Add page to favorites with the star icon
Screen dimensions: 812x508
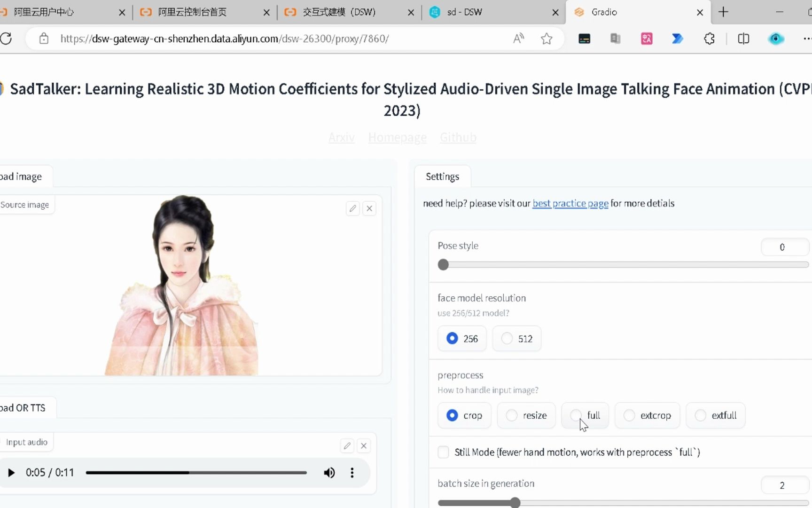(x=547, y=39)
